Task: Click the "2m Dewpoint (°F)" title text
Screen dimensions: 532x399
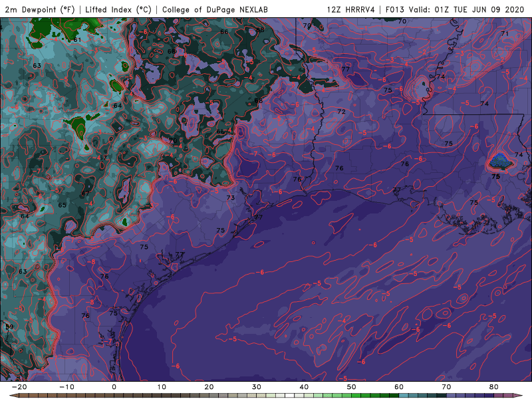Action: (40, 9)
